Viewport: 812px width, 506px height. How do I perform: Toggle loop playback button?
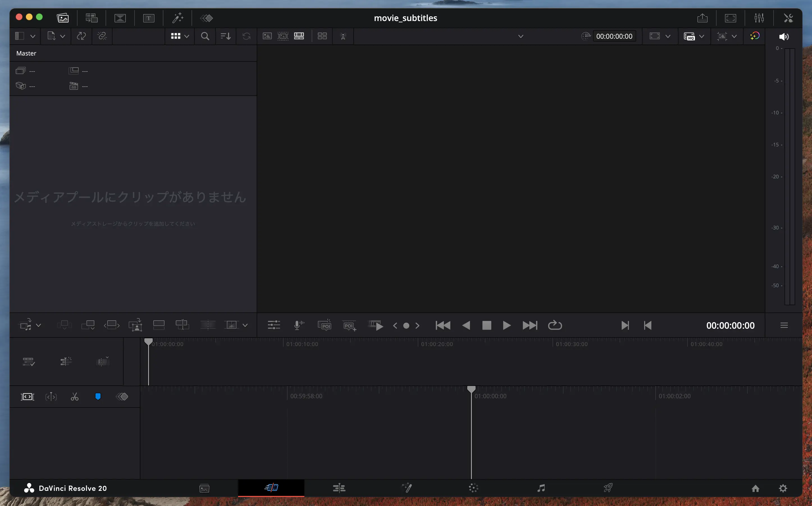(x=555, y=325)
